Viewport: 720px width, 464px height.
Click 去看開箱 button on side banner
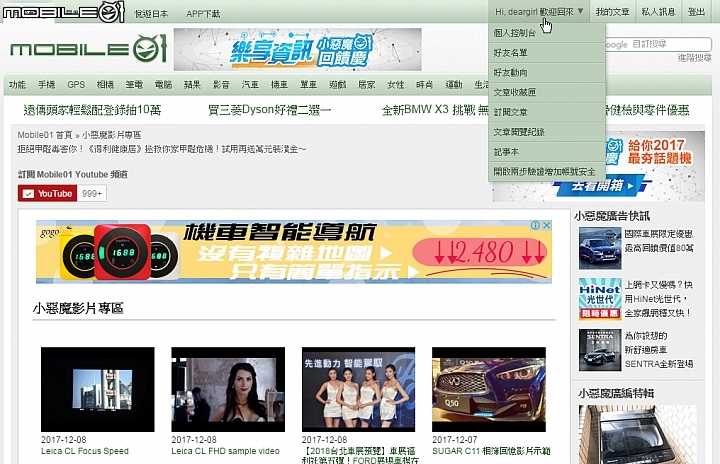[602, 186]
